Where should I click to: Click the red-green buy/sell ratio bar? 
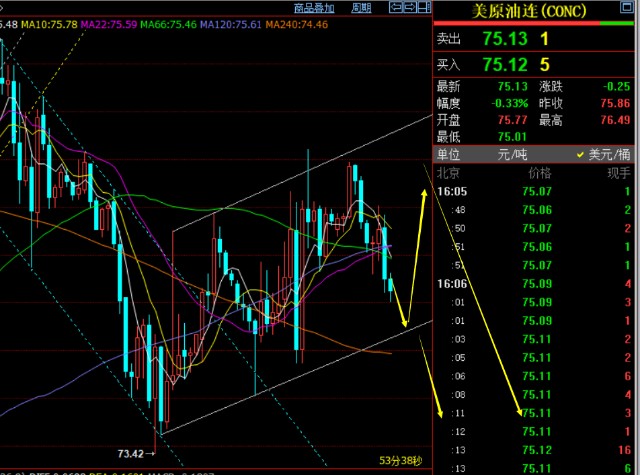pyautogui.click(x=536, y=24)
